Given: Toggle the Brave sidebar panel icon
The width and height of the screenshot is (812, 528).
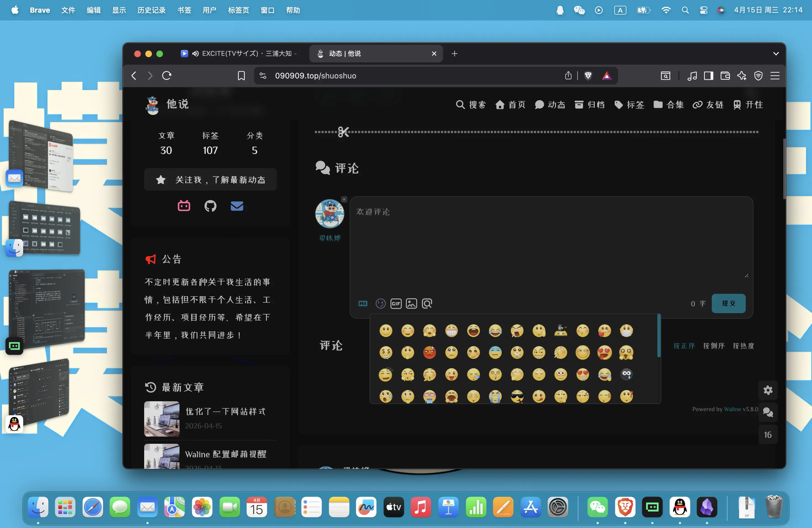Looking at the screenshot, I should 709,75.
